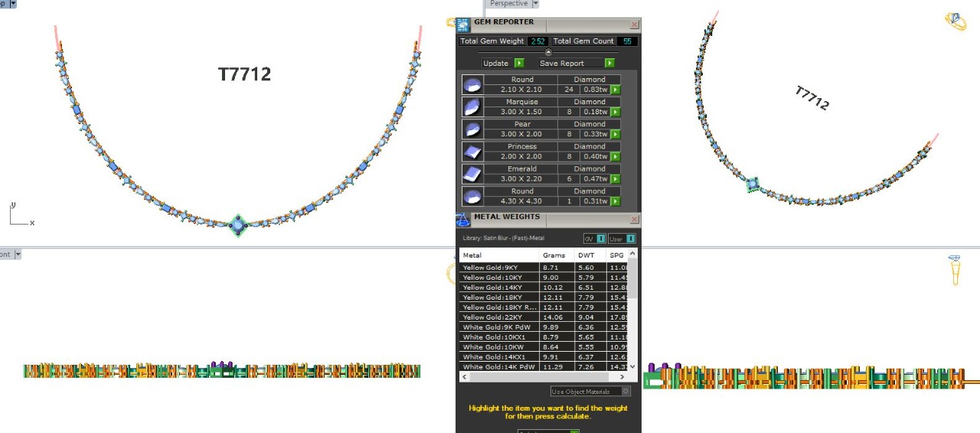Click the Total Gem Weight value 2.52
The image size is (980, 433).
coord(537,41)
